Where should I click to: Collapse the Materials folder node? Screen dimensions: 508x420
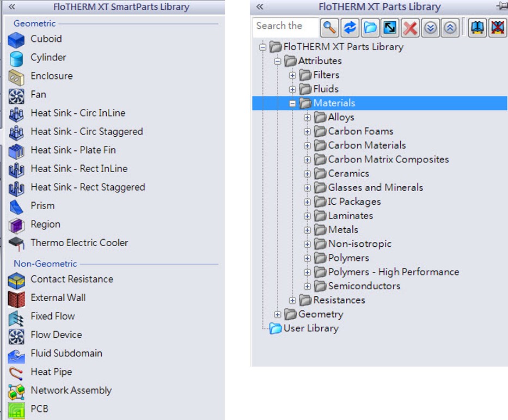click(x=293, y=103)
